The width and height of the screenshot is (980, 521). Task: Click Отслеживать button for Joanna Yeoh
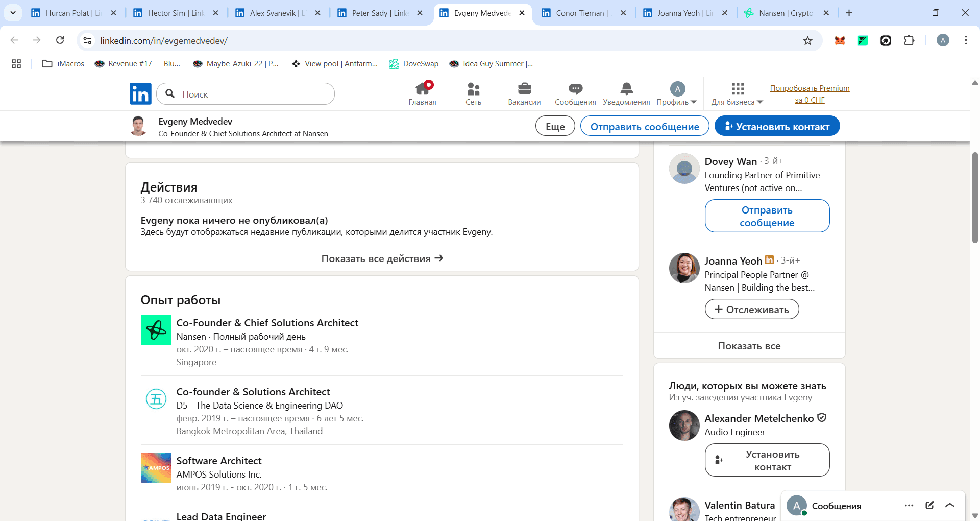tap(752, 310)
